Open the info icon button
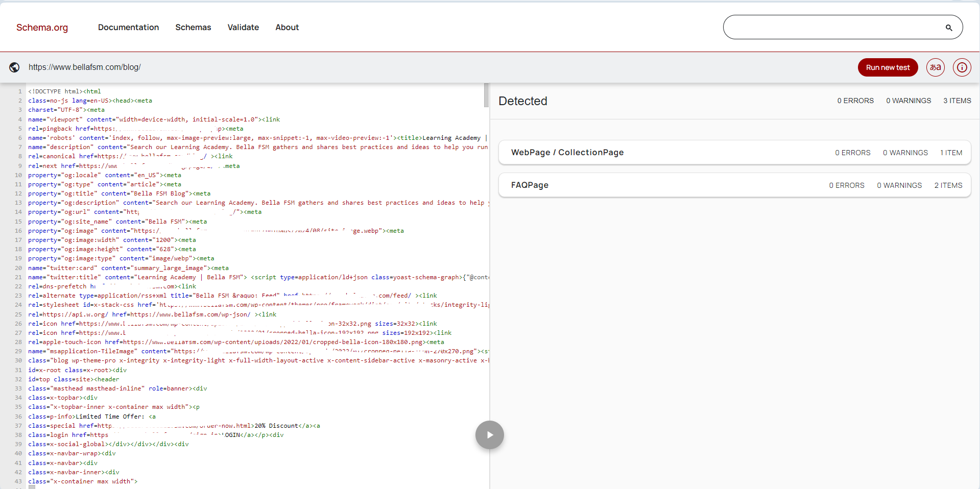Viewport: 980px width, 489px height. point(962,67)
